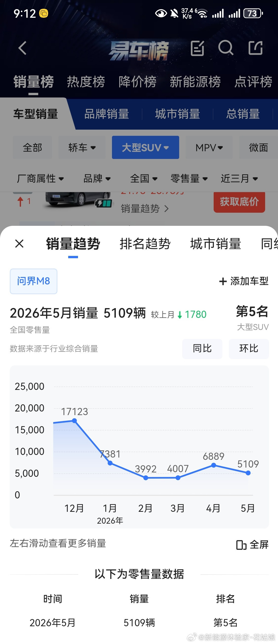Screen dimensions: 278x644
Task: Tap 添加车型 to compare models
Action: pyautogui.click(x=244, y=281)
